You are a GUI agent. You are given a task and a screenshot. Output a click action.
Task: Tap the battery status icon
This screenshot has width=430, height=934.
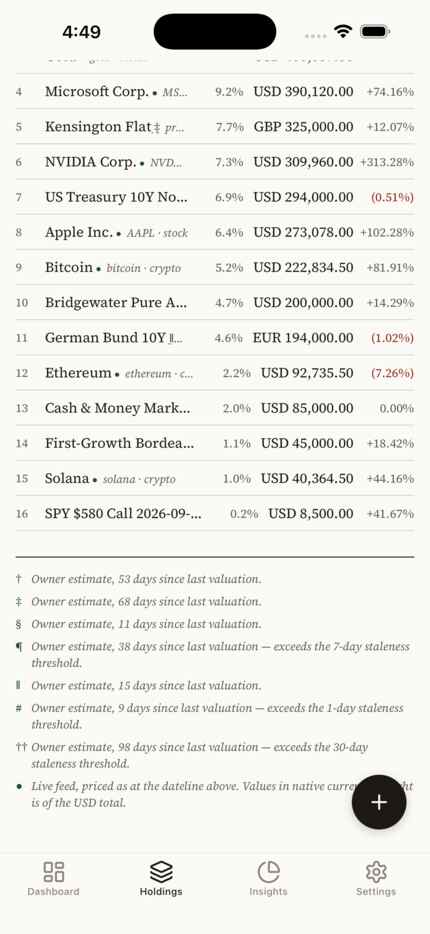click(375, 32)
